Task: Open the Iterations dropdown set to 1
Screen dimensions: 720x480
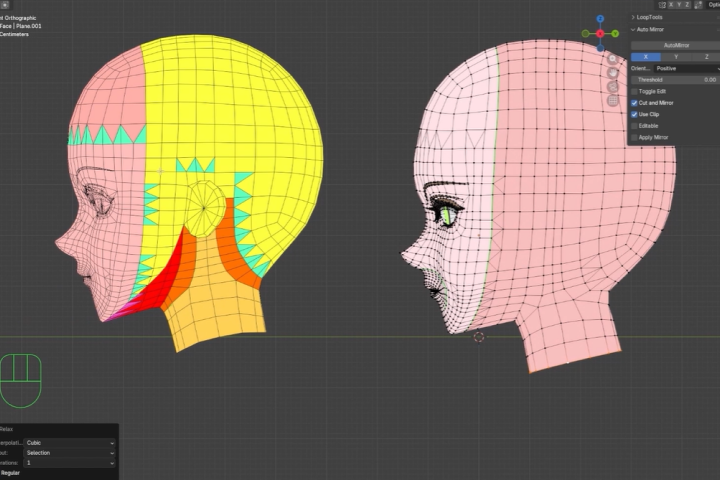Action: tap(69, 463)
